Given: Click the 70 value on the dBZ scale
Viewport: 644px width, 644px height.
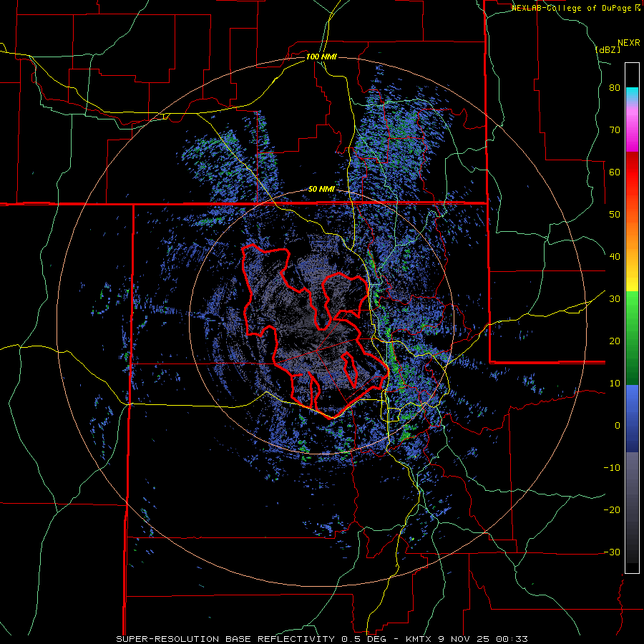Looking at the screenshot, I should 615,130.
